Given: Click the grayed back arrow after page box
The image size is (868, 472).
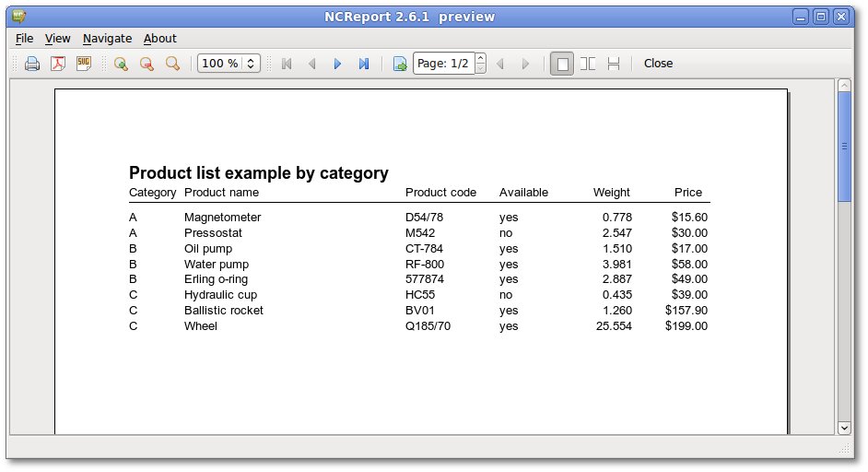Looking at the screenshot, I should 500,64.
